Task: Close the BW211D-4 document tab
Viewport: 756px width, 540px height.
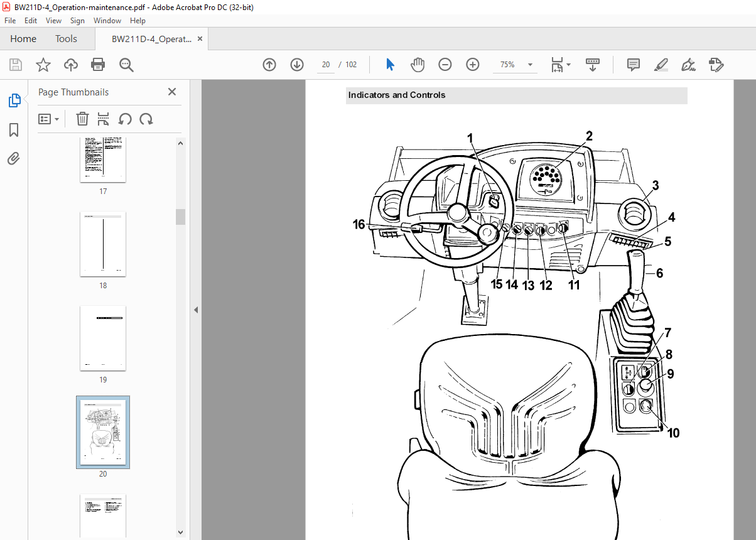Action: [x=200, y=39]
